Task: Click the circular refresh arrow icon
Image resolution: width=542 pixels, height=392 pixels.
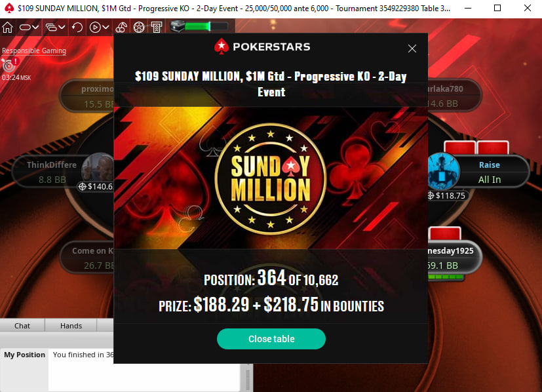Action: pyautogui.click(x=77, y=27)
